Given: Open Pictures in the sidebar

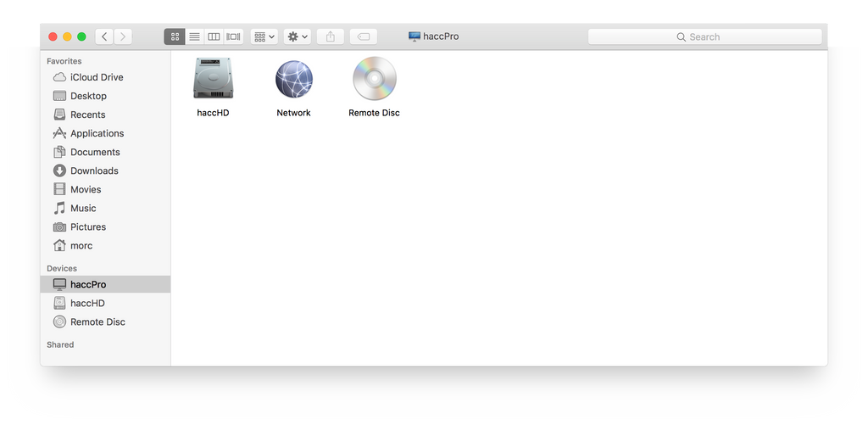Looking at the screenshot, I should 105,227.
